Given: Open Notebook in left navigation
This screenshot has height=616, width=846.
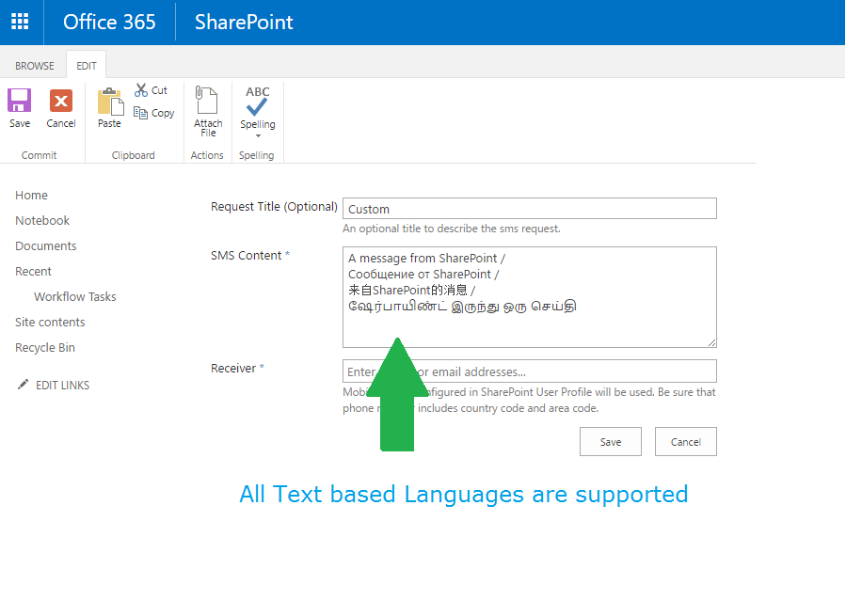Looking at the screenshot, I should [x=42, y=221].
